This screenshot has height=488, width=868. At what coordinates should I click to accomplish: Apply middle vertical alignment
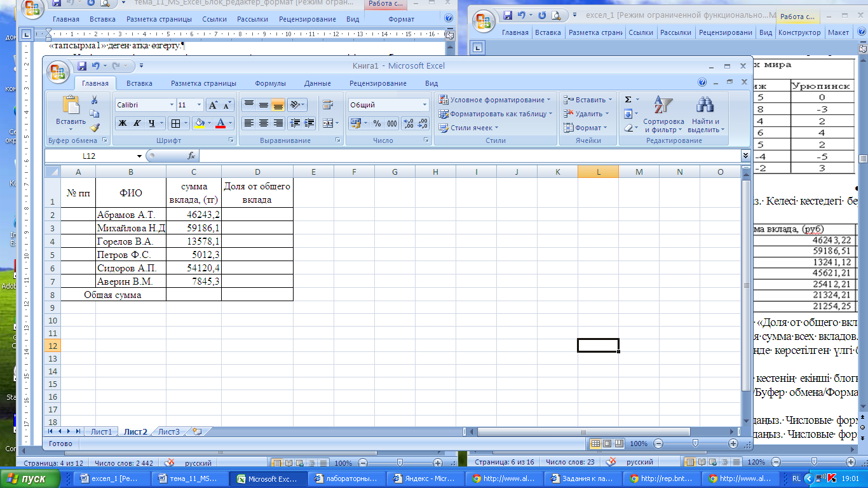pos(263,105)
